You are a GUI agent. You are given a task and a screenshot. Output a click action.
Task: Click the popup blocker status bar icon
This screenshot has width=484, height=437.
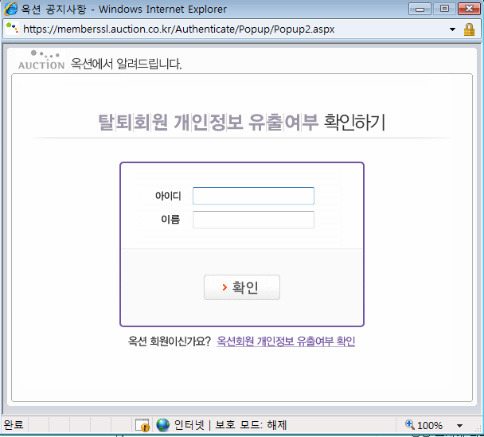(142, 425)
